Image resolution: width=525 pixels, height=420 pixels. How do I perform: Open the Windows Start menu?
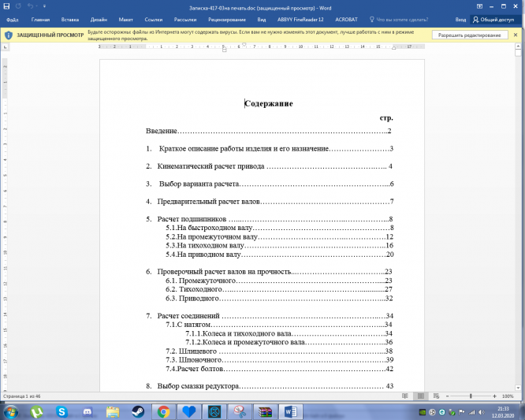point(11,411)
